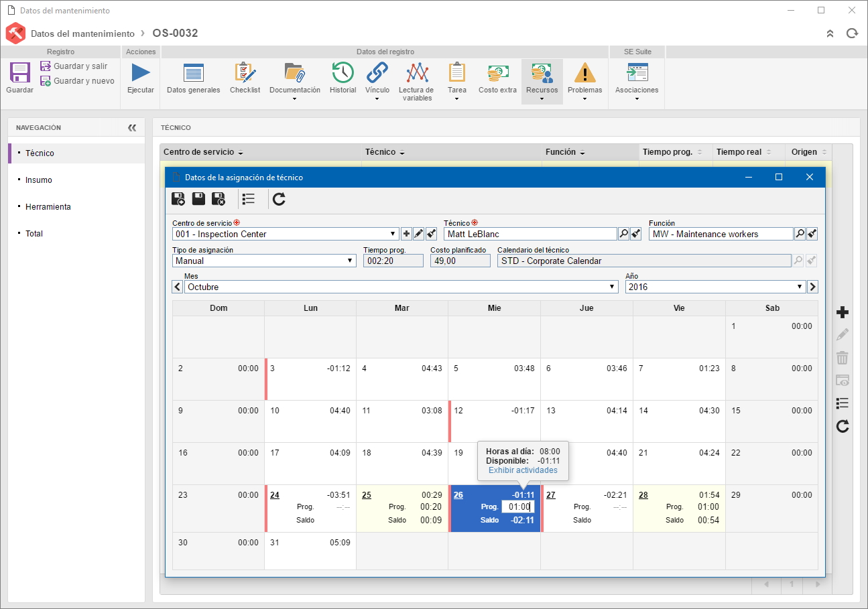Sort by Tiempo prog. column
Image resolution: width=868 pixels, height=609 pixels.
click(675, 152)
